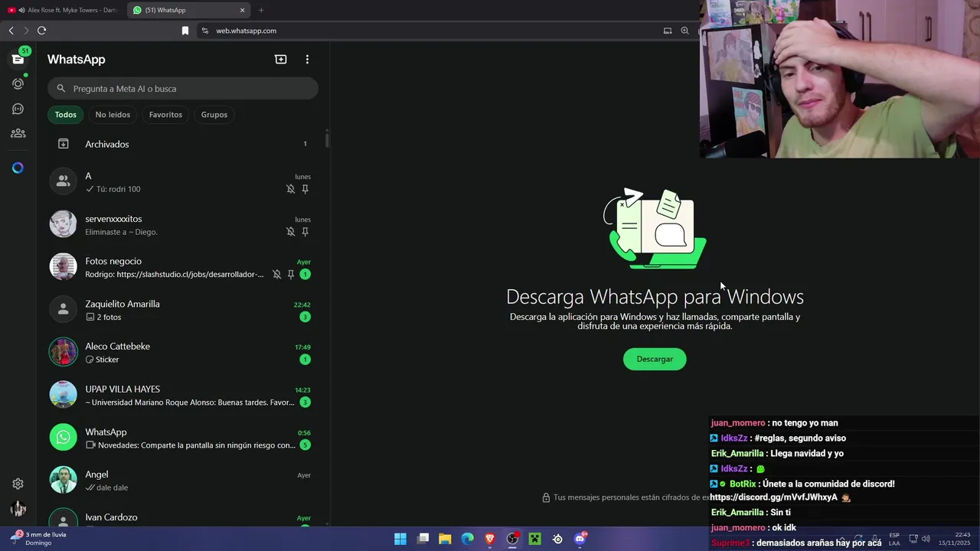The height and width of the screenshot is (551, 980).
Task: Click the 'Fotos negocio' group avatar
Action: click(64, 267)
